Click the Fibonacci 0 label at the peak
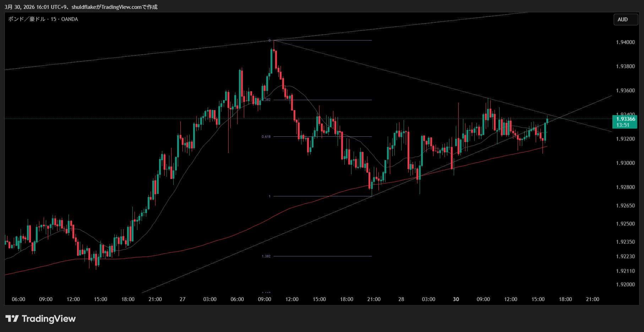644x332 pixels. [x=269, y=40]
